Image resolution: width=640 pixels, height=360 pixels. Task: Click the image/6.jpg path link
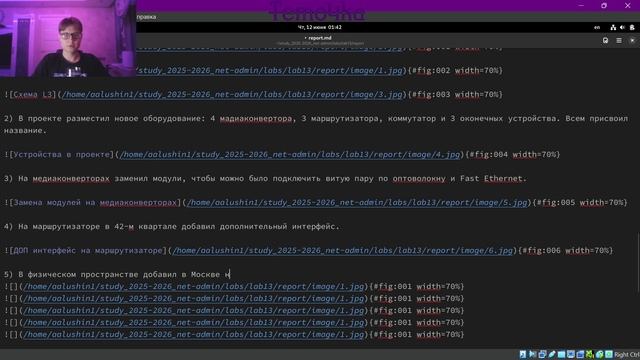point(342,251)
